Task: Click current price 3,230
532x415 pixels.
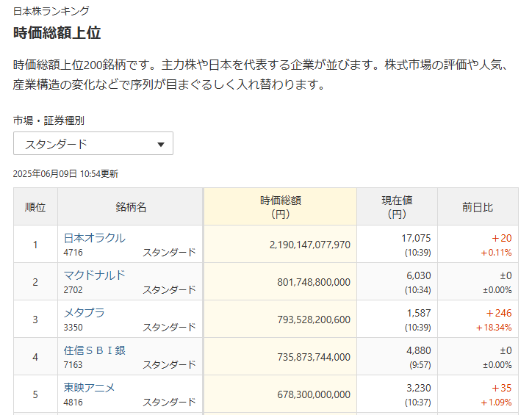Action: (x=419, y=388)
